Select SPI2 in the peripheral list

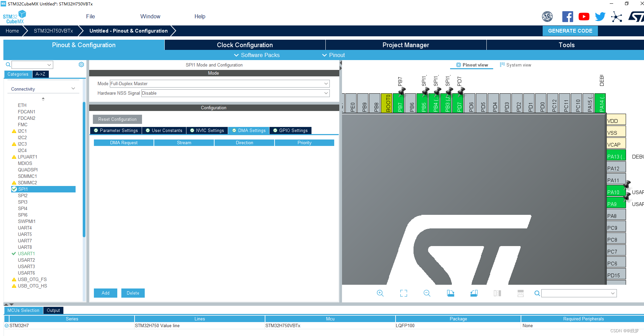23,195
